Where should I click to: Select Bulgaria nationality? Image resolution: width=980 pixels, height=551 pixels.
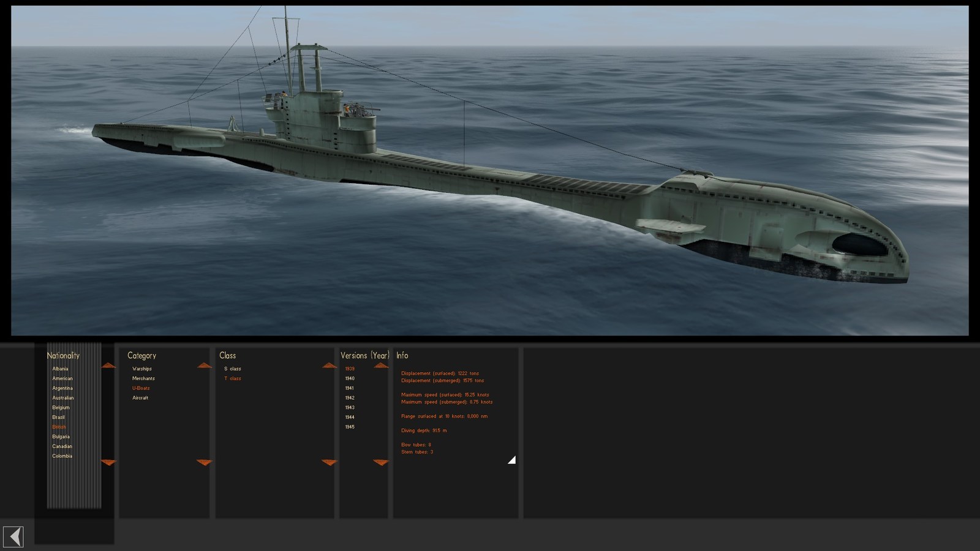click(x=61, y=437)
